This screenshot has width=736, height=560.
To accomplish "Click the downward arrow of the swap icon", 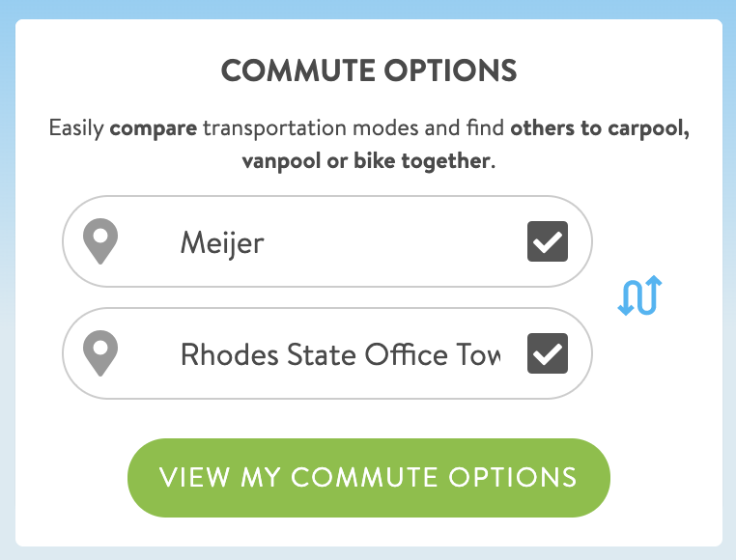I will [629, 297].
